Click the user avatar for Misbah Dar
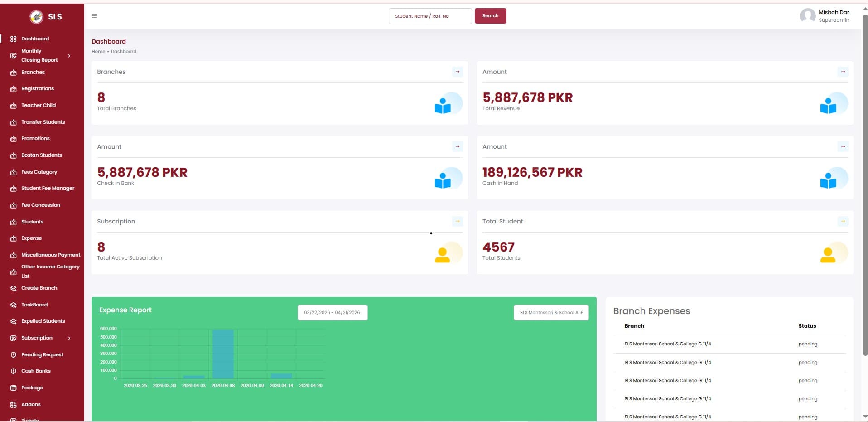868x422 pixels. pos(807,16)
